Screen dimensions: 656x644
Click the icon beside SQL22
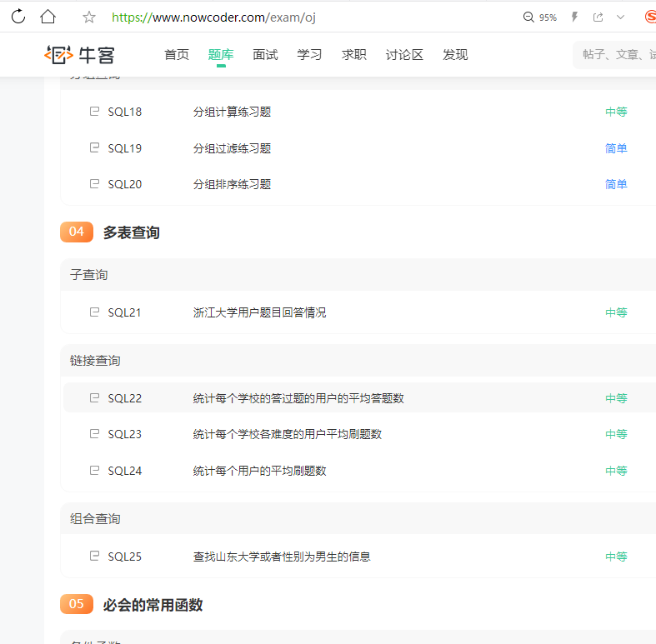pyautogui.click(x=94, y=398)
